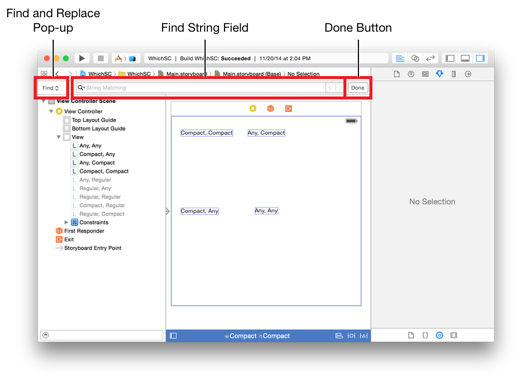Click Done to close find bar

click(x=358, y=88)
